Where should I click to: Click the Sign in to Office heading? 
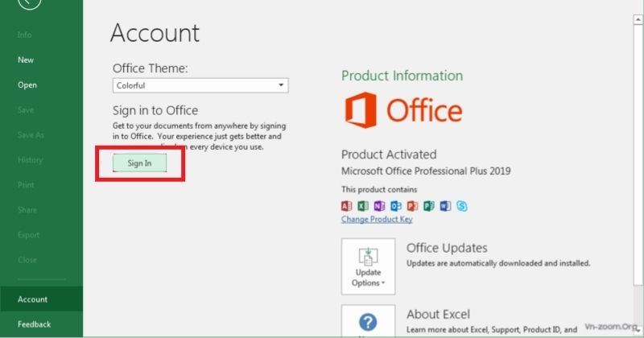tap(155, 110)
